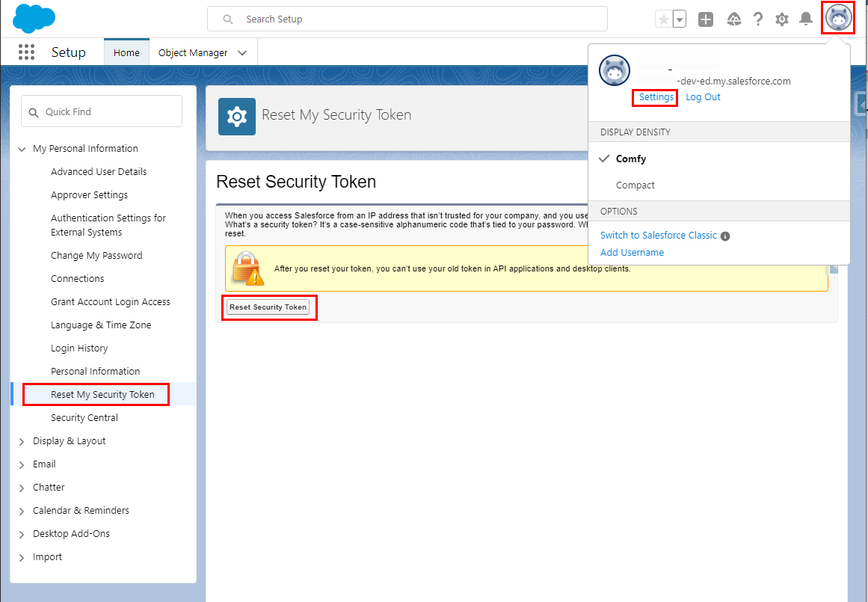Open Advanced User Details
Screen dimensions: 868x602
[x=99, y=172]
